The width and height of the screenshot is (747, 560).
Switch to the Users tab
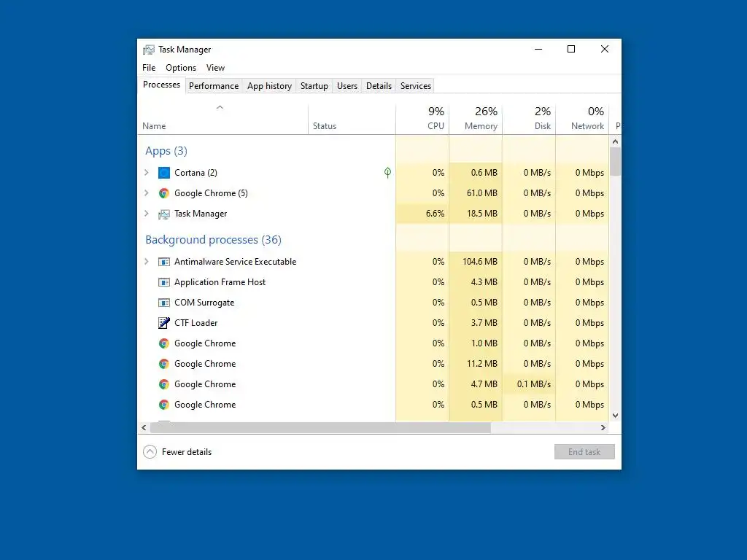pyautogui.click(x=347, y=86)
